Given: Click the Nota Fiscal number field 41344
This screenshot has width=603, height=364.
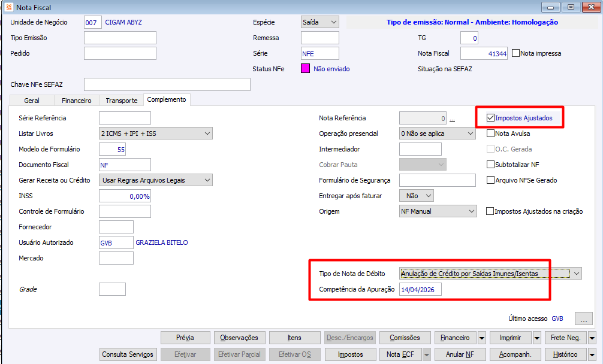Looking at the screenshot, I should (x=484, y=53).
